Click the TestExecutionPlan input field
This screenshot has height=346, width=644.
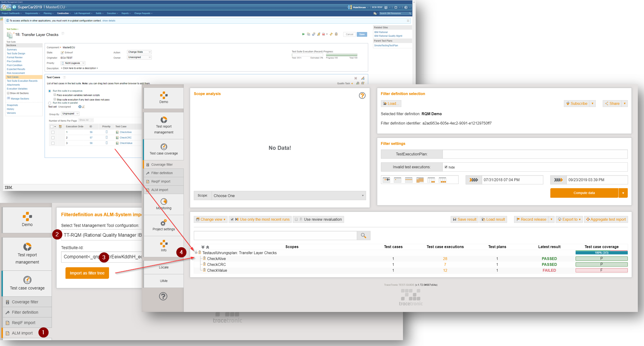click(x=535, y=154)
